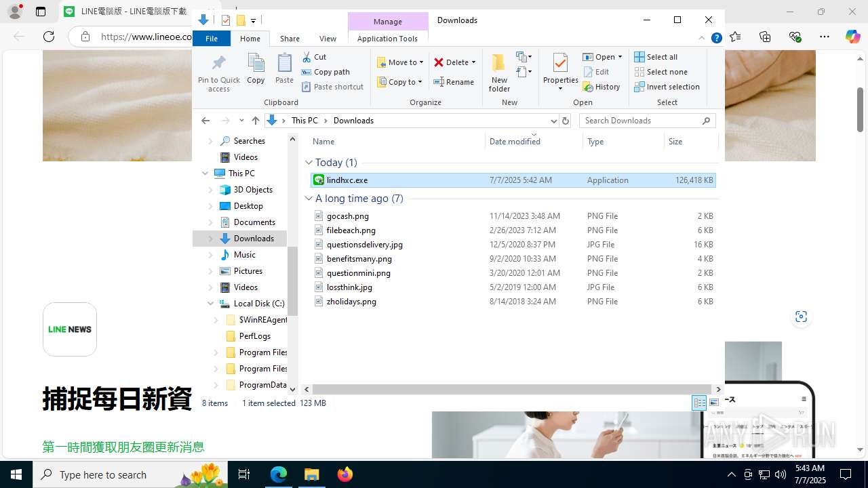Open Delete dropdown arrow
The image size is (868, 488).
473,62
